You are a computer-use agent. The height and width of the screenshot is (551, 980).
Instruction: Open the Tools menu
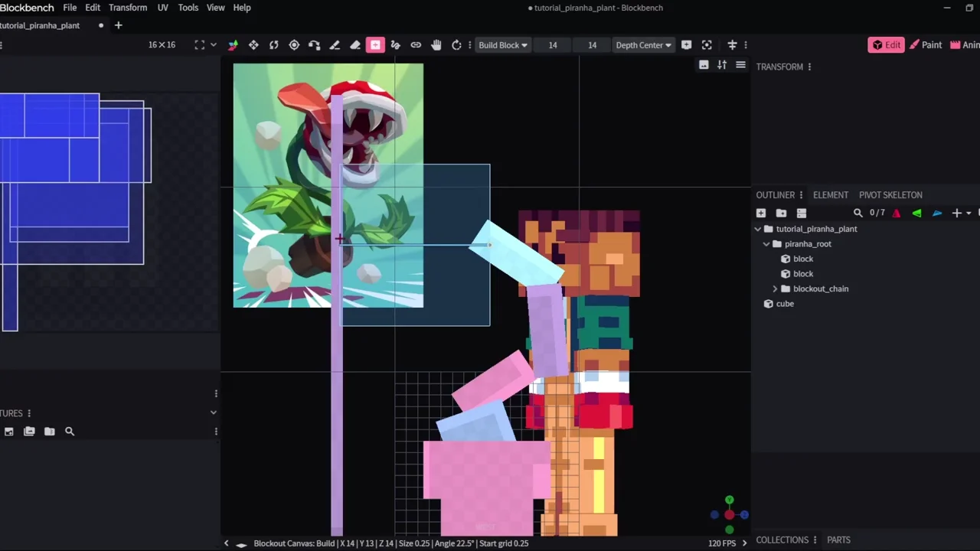(188, 8)
